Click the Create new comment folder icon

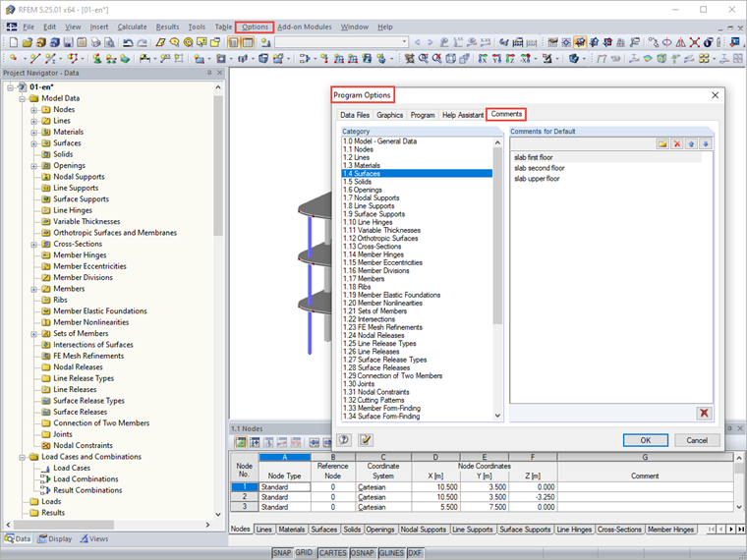click(662, 143)
